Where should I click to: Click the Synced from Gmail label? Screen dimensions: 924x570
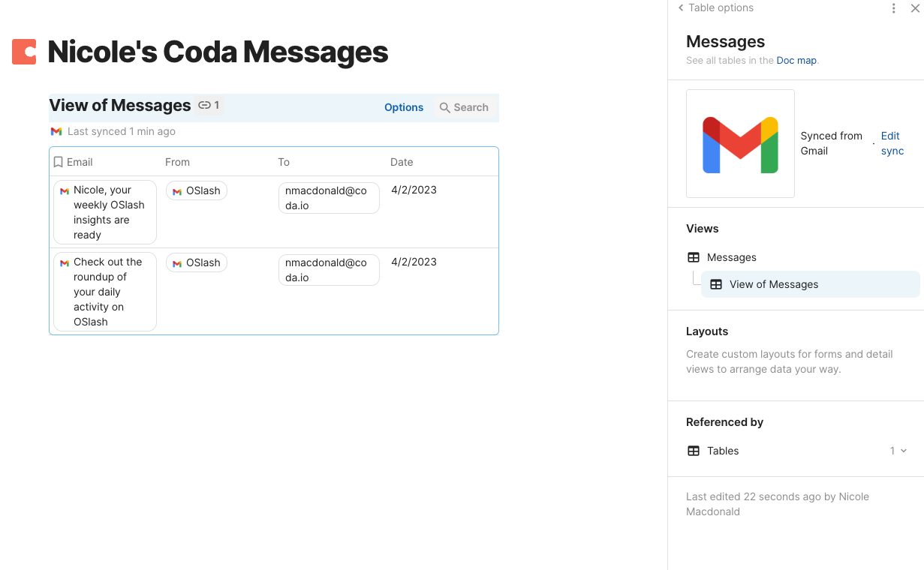832,143
